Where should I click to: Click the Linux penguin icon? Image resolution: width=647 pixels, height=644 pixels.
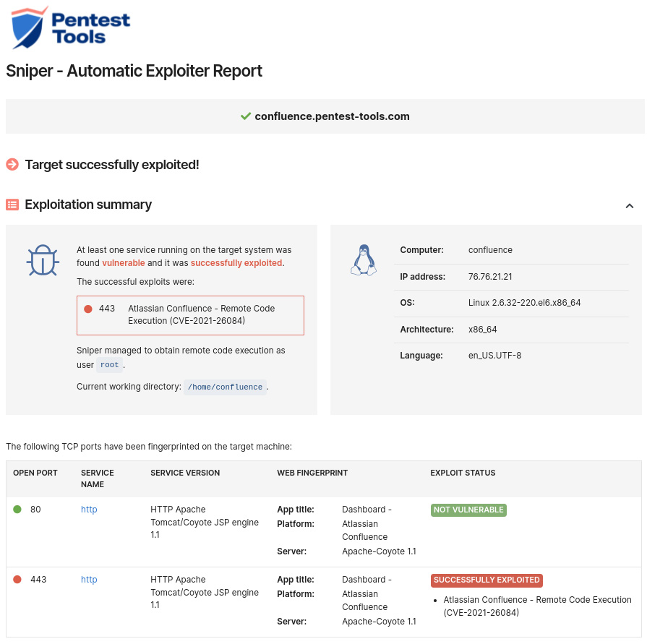coord(364,260)
